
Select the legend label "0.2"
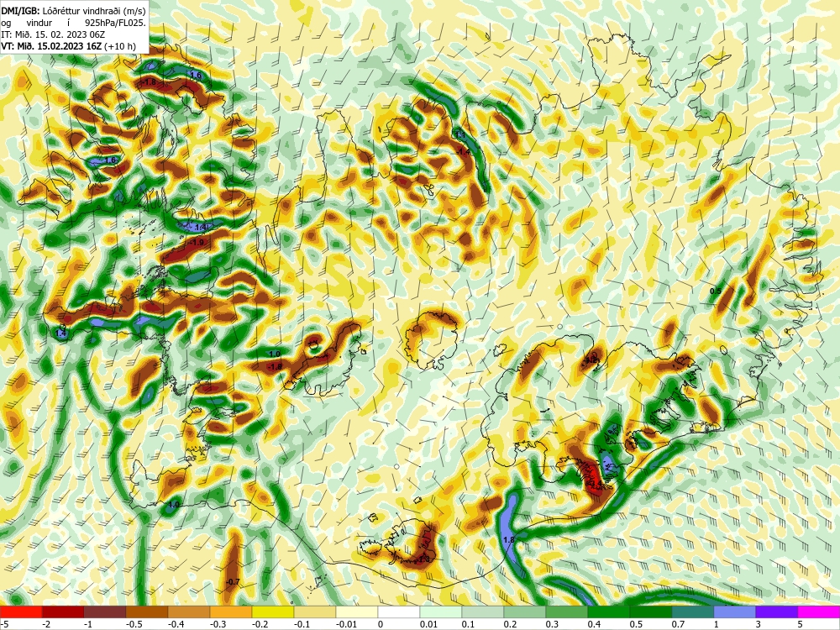[510, 624]
